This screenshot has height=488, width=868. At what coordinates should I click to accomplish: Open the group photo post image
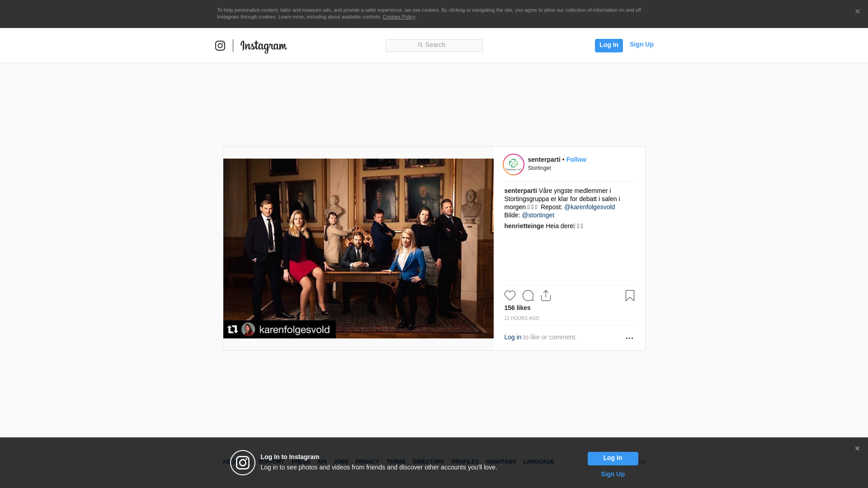358,249
